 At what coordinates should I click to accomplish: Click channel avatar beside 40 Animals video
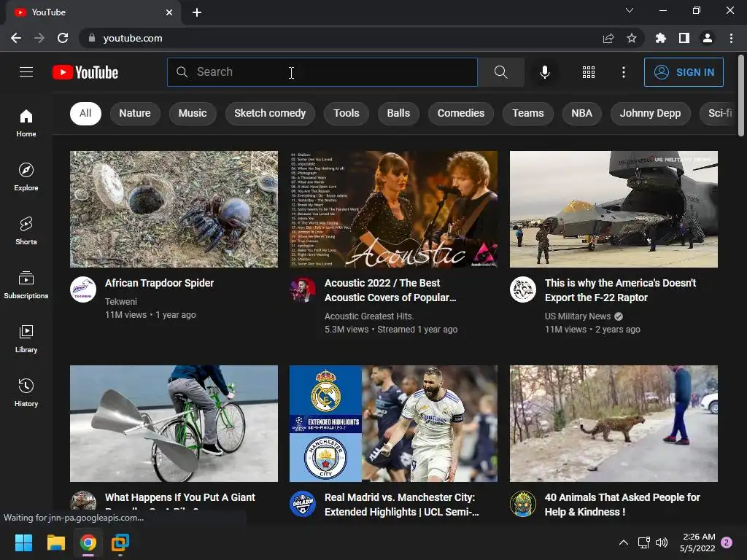point(523,504)
